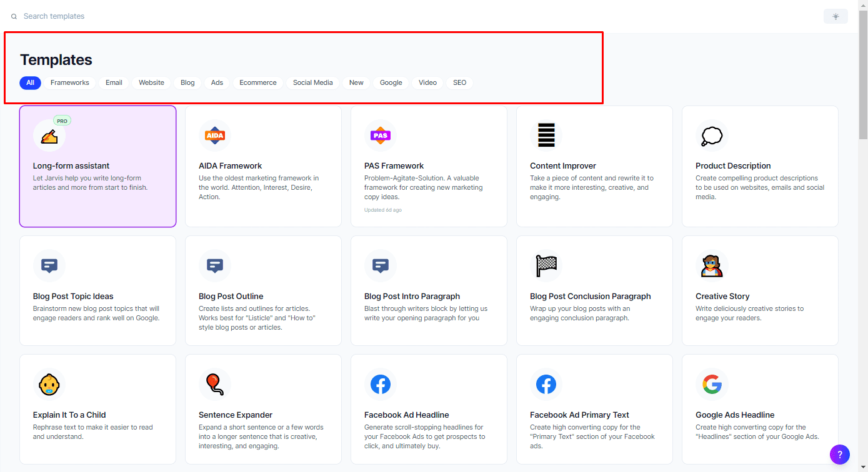The image size is (868, 472).
Task: Open the Blog Post Conclusion Paragraph title
Action: (x=591, y=297)
